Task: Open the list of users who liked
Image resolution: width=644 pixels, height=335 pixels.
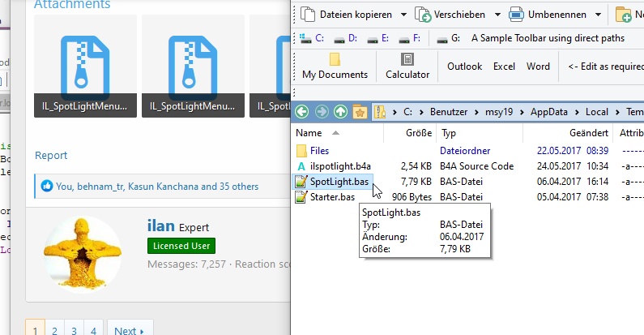Action: [x=157, y=187]
